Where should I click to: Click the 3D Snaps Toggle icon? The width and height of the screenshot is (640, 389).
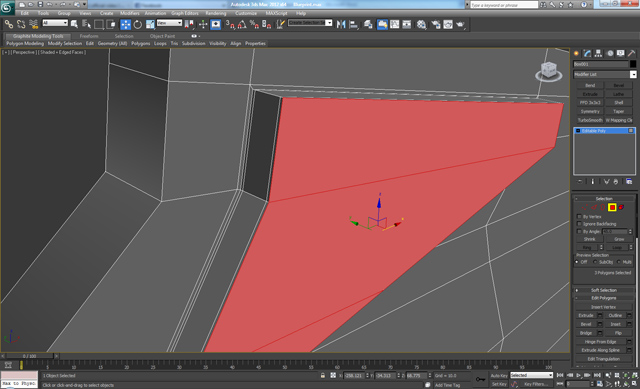(230, 24)
